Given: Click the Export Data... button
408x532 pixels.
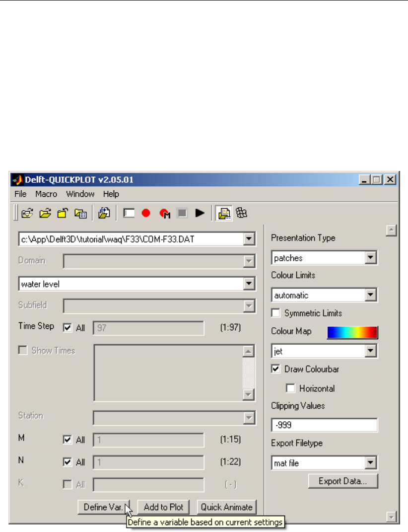Looking at the screenshot, I should point(343,481).
